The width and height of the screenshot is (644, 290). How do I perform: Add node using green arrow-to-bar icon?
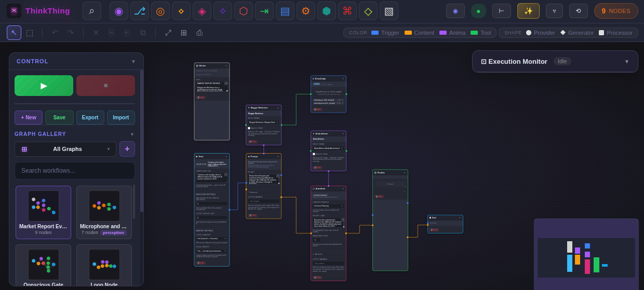[x=264, y=11]
